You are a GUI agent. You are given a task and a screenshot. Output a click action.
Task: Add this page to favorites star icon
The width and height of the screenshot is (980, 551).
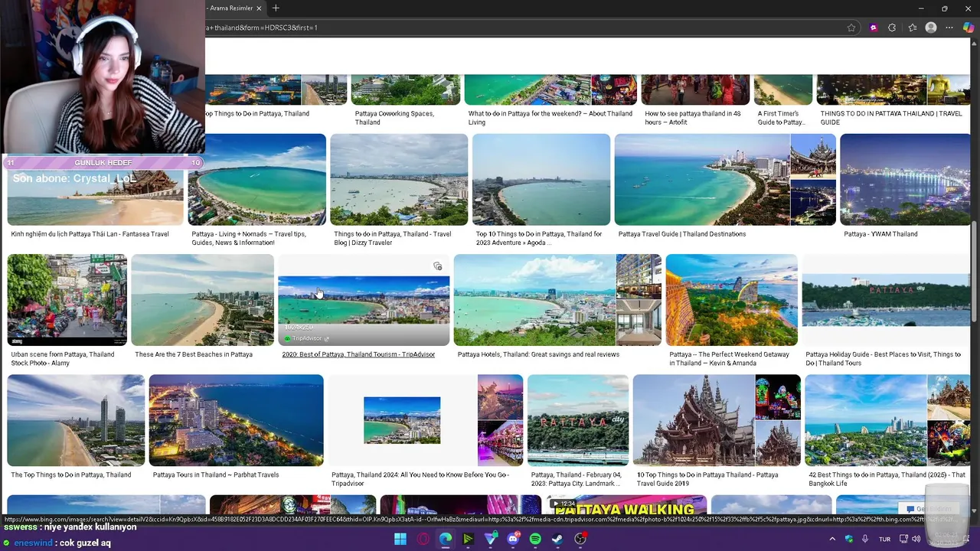click(x=851, y=28)
